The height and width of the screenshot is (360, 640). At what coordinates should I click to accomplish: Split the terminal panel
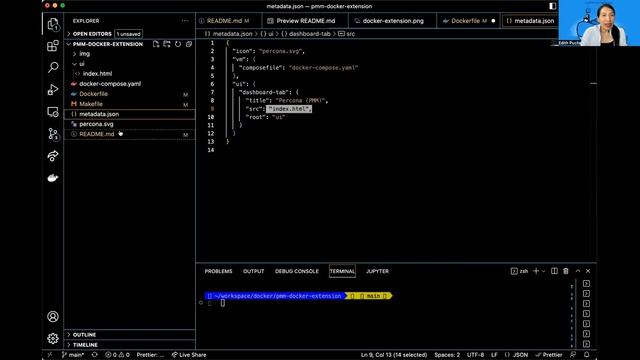pos(554,271)
